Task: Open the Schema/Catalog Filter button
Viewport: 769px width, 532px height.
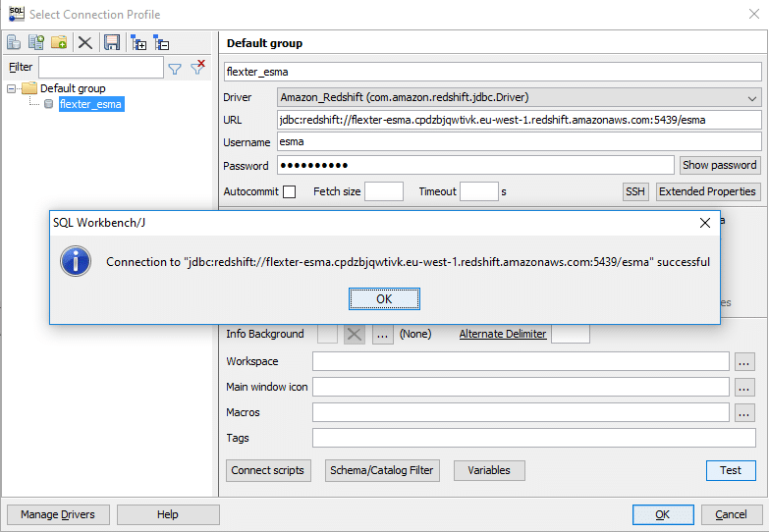Action: click(382, 471)
